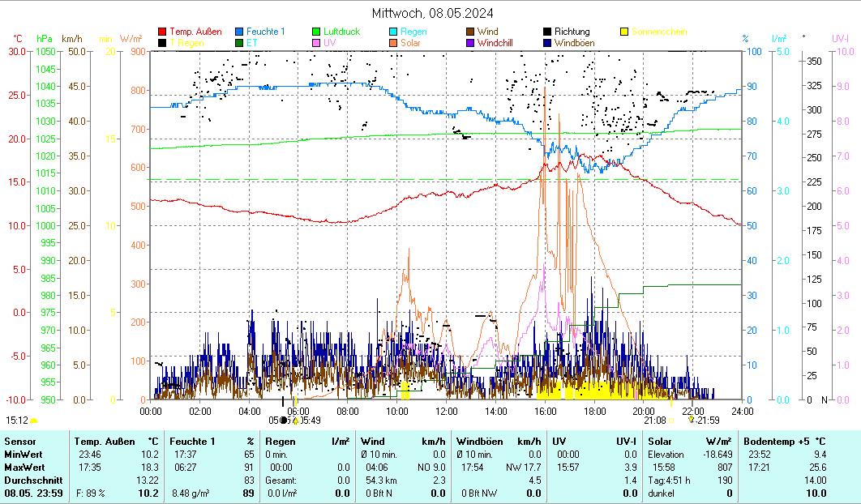The height and width of the screenshot is (504, 861).
Task: Click the orange Solar legend square
Action: click(393, 42)
